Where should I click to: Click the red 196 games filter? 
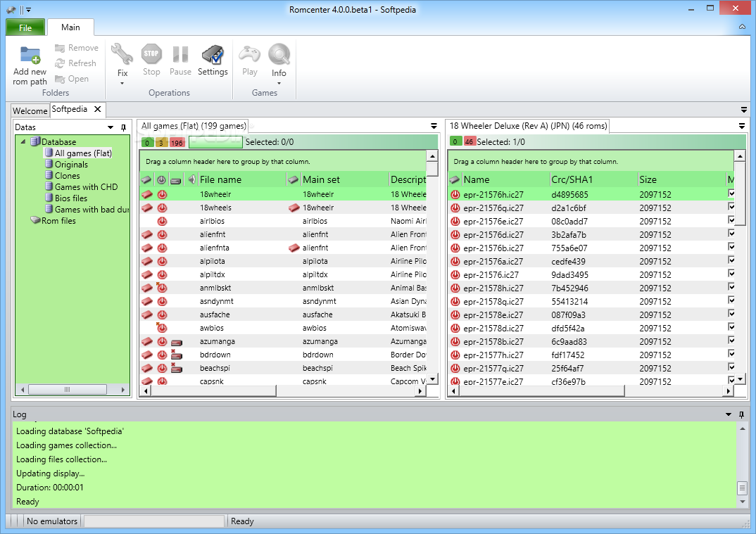[177, 143]
